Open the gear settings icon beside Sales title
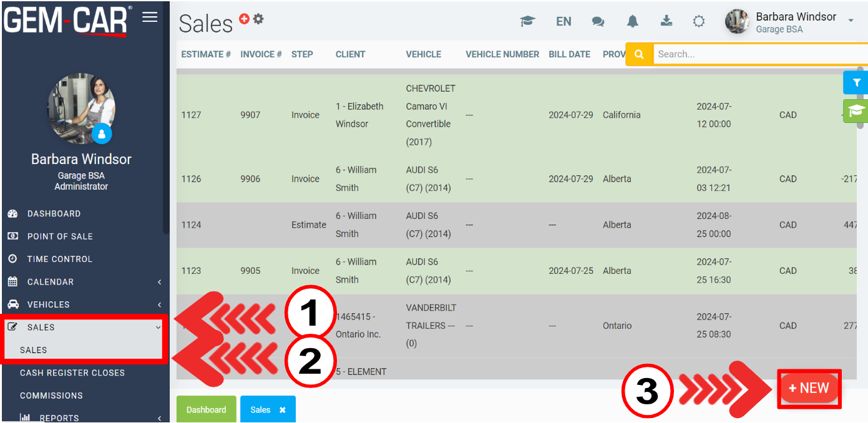 pos(258,19)
